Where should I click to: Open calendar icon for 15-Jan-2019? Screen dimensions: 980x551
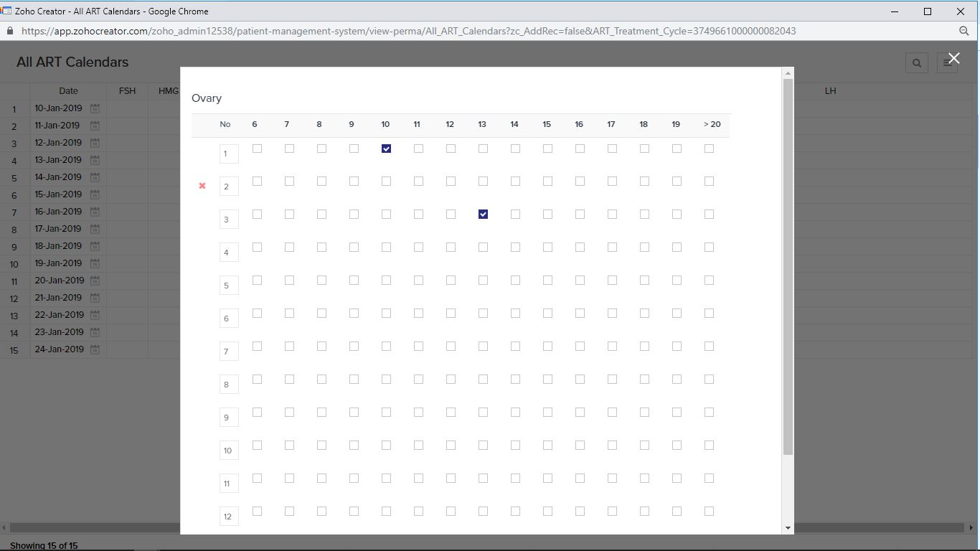(x=95, y=194)
